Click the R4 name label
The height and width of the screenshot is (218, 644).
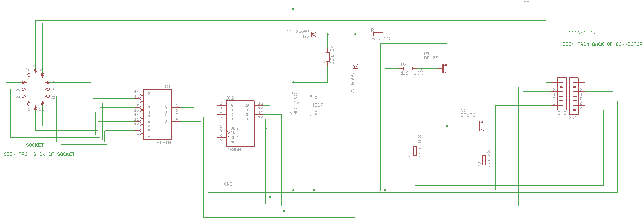[x=374, y=30]
